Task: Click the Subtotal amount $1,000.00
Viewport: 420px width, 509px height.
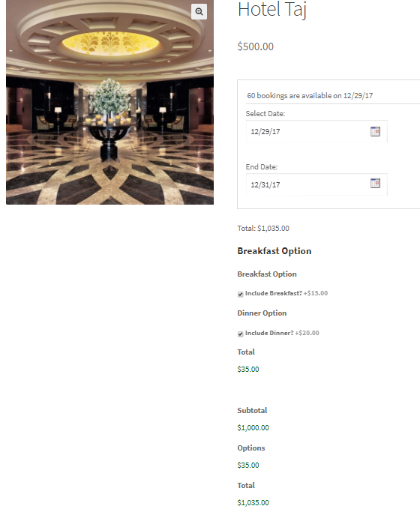Action: pyautogui.click(x=253, y=428)
